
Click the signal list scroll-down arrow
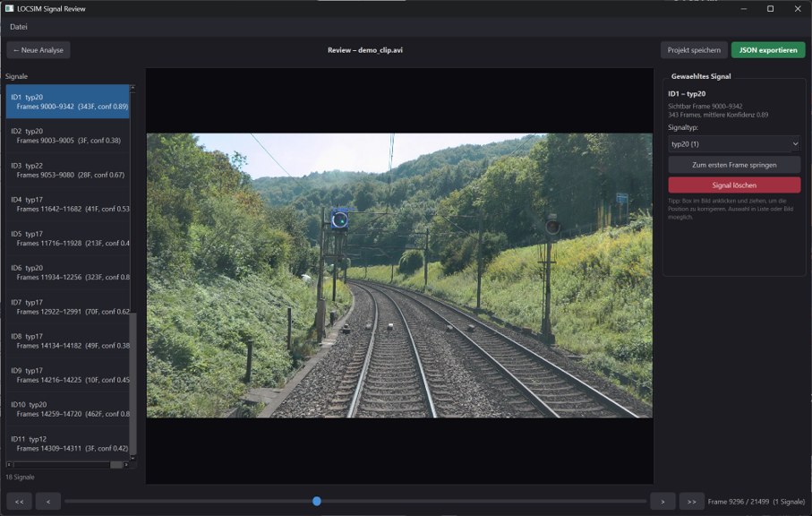133,458
